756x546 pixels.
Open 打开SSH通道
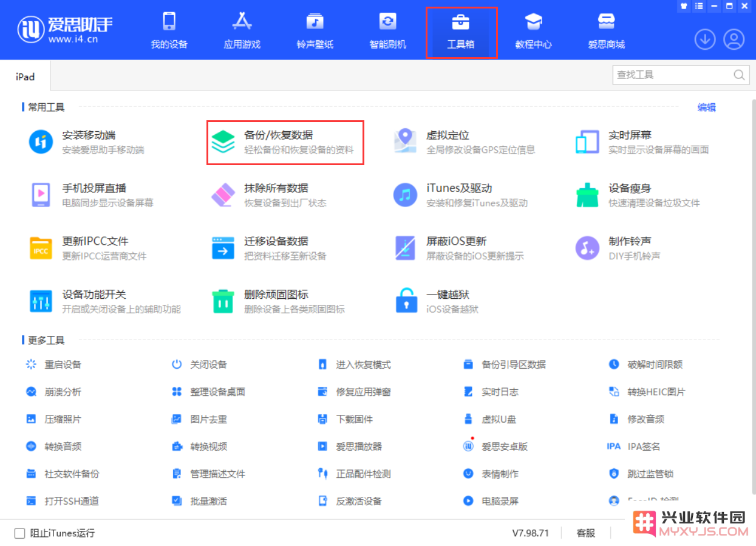pos(63,501)
